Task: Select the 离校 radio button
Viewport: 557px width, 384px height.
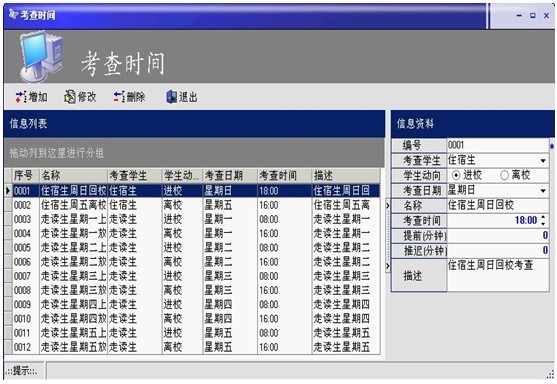Action: pyautogui.click(x=504, y=175)
